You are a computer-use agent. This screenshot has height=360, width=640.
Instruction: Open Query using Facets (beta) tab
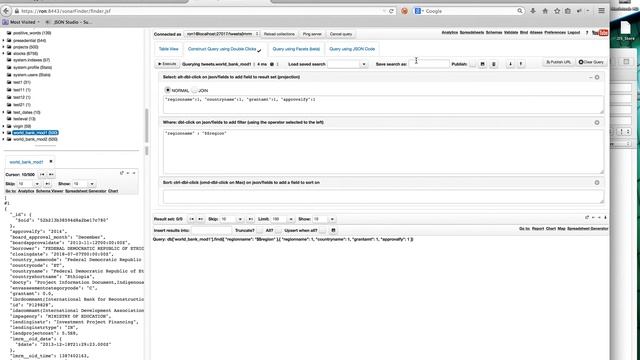click(x=296, y=49)
